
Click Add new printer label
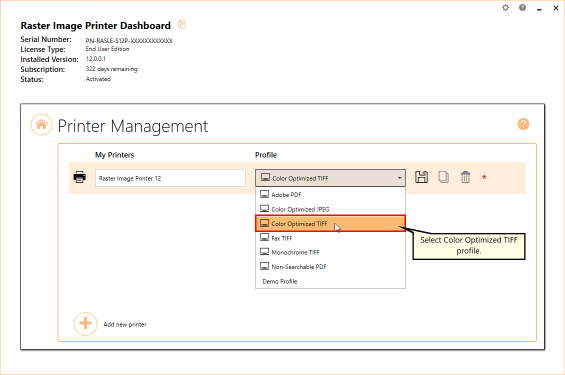point(125,324)
